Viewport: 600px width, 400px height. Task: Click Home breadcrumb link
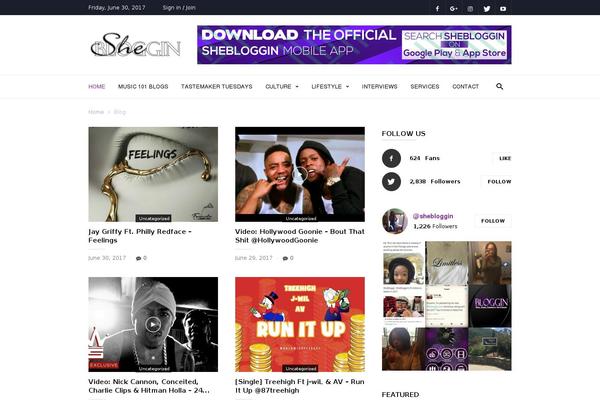tap(96, 112)
